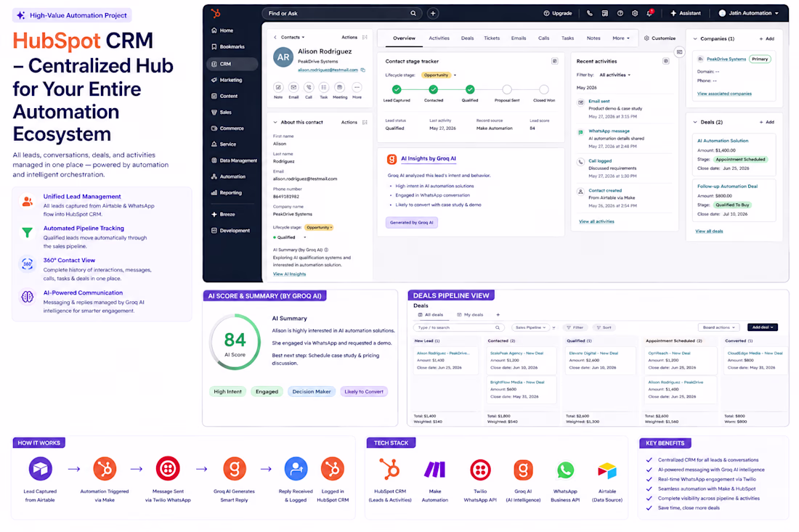
Task: Open the Opportunity lifecycle dropdown in stage tracker
Action: [x=438, y=75]
